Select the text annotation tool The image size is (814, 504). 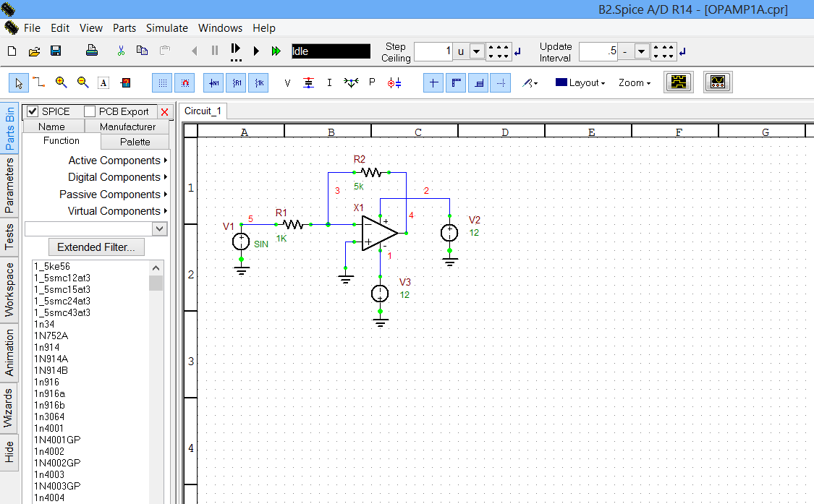click(103, 83)
